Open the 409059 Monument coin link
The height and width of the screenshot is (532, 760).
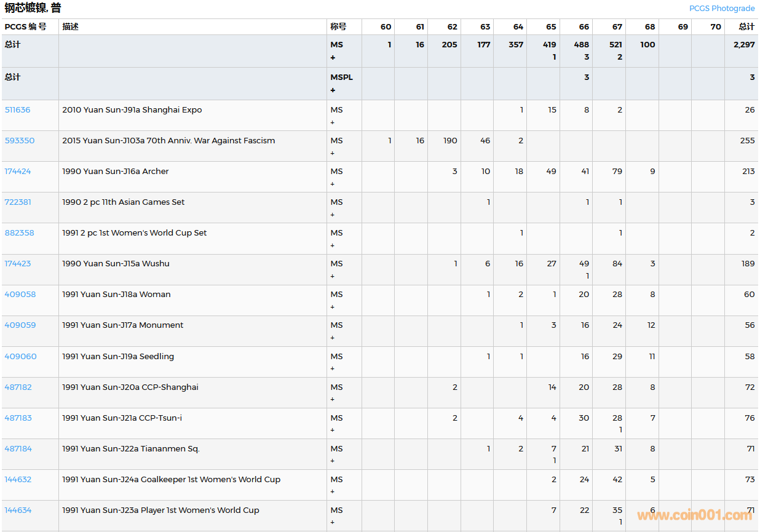coord(20,325)
